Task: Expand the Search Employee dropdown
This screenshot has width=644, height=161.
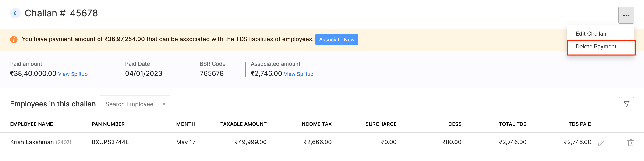Action: point(135,104)
